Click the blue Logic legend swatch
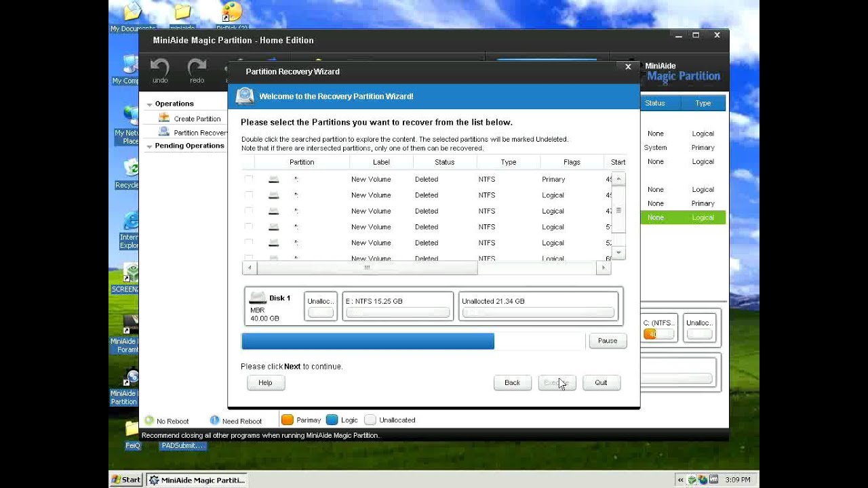This screenshot has width=868, height=488. [332, 420]
